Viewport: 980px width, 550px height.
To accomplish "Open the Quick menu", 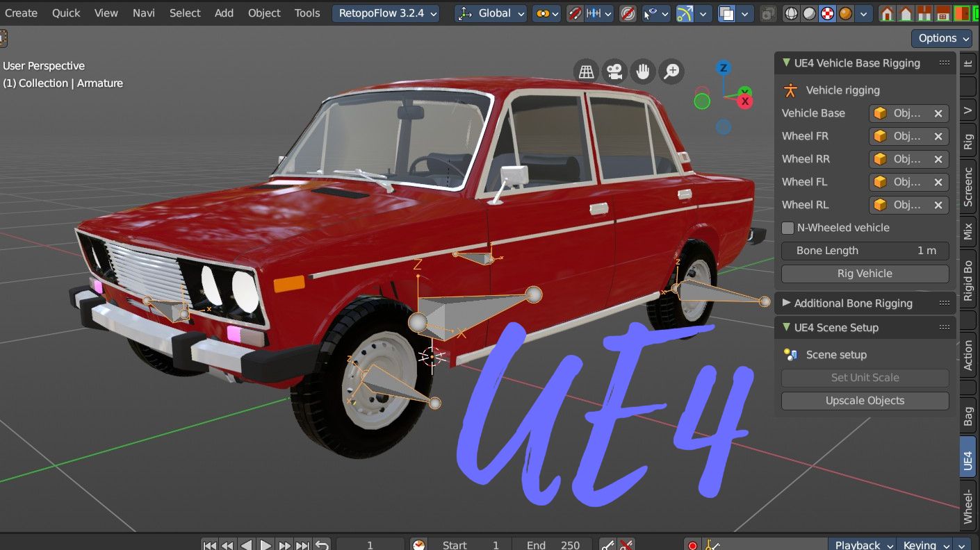I will click(x=66, y=13).
